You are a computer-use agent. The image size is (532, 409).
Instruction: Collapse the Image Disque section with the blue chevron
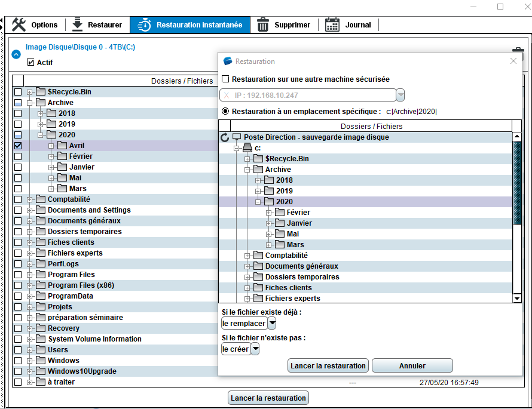pos(16,54)
